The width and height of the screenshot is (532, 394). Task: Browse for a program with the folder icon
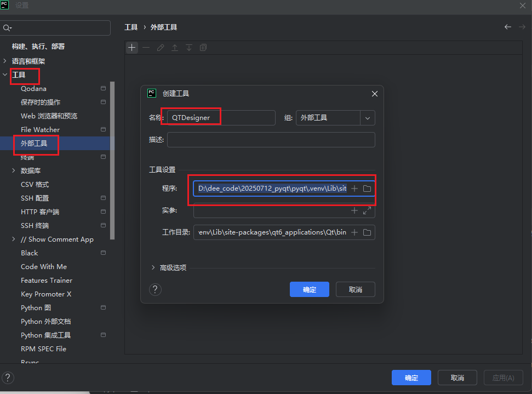(367, 188)
